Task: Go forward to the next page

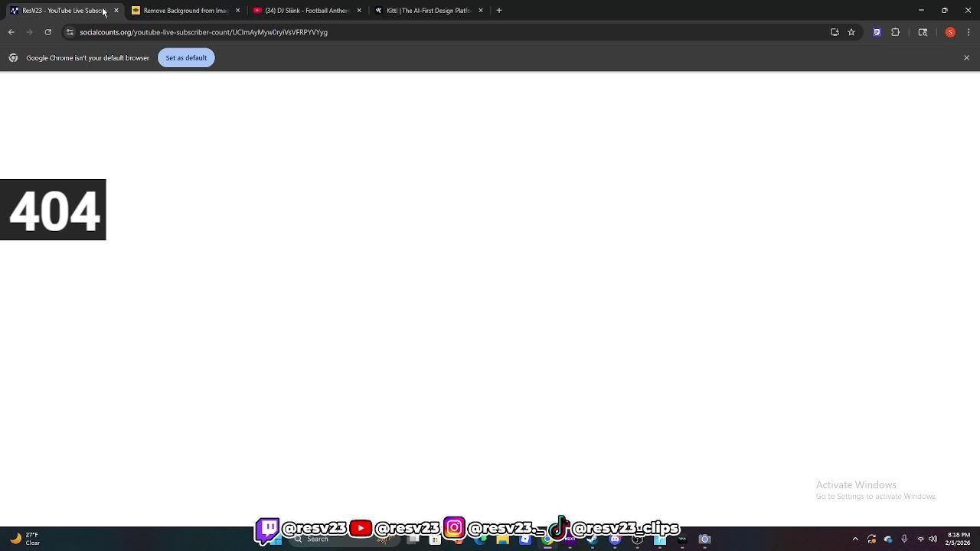Action: 29,32
